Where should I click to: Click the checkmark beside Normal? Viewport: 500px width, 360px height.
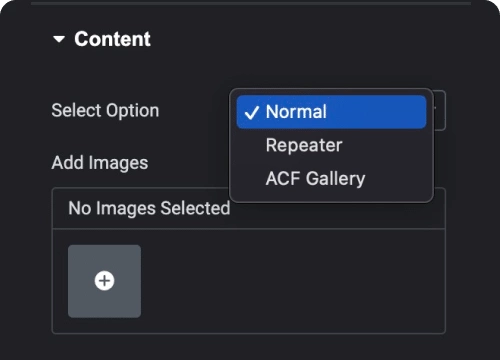coord(252,113)
